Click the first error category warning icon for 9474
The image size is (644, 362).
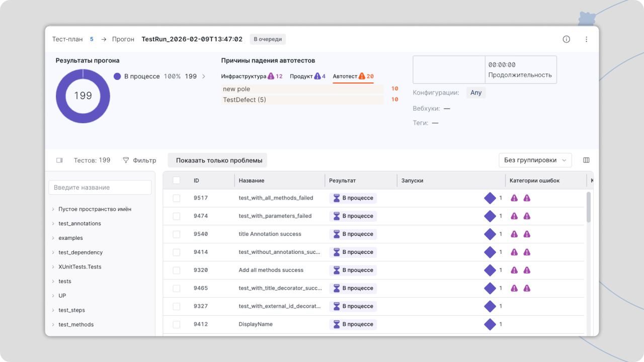click(514, 216)
